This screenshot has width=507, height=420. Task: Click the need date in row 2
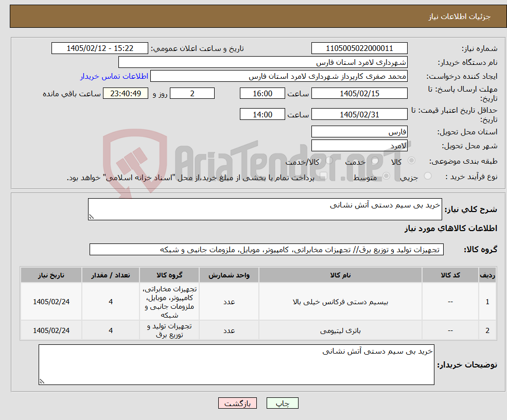coord(51,330)
